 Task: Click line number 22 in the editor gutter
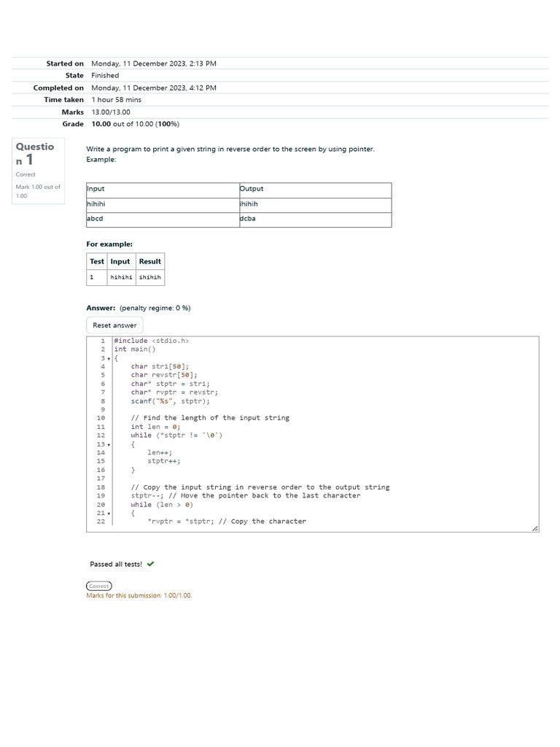[x=101, y=522]
